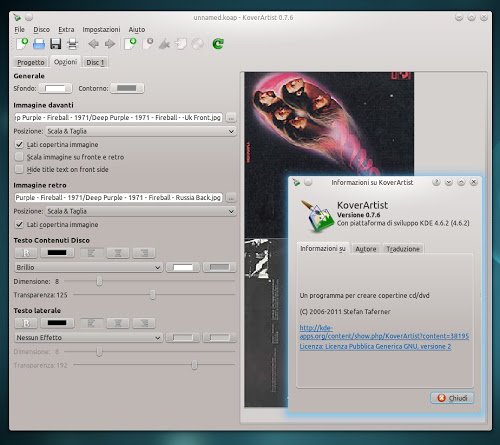Viewport: 500px width, 445px height.
Task: Pick the Sfondo background color
Action: point(55,88)
